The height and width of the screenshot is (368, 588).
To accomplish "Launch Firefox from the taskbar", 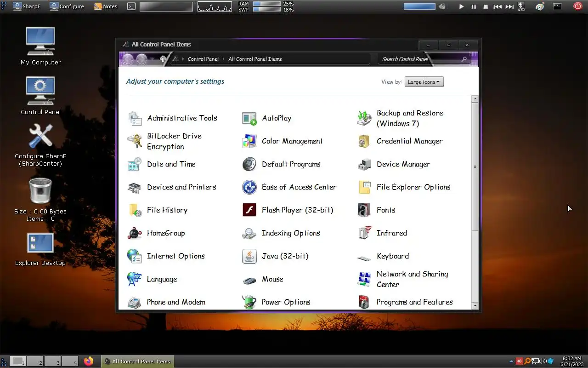I will click(x=89, y=362).
